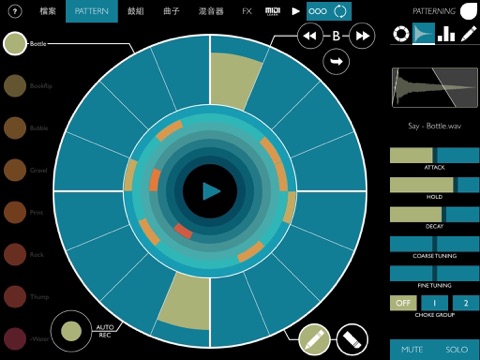Open the pencil edit panel at the top right
480x360 pixels.
pyautogui.click(x=468, y=34)
